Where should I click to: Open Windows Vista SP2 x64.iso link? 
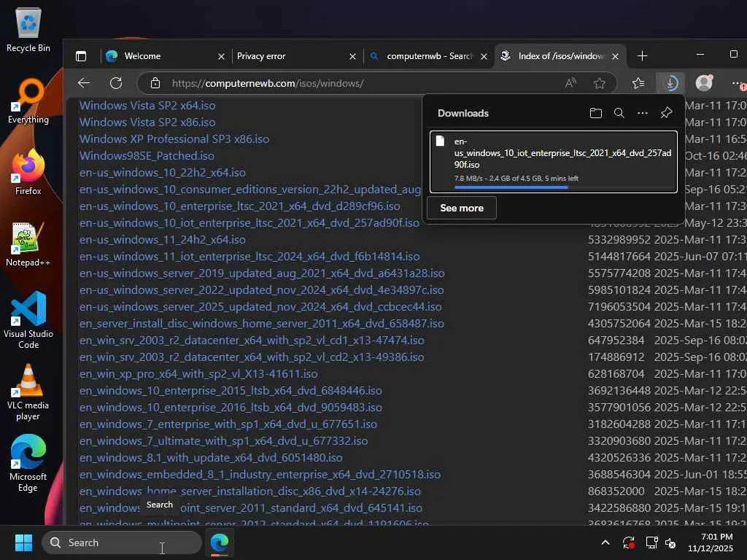pyautogui.click(x=147, y=105)
